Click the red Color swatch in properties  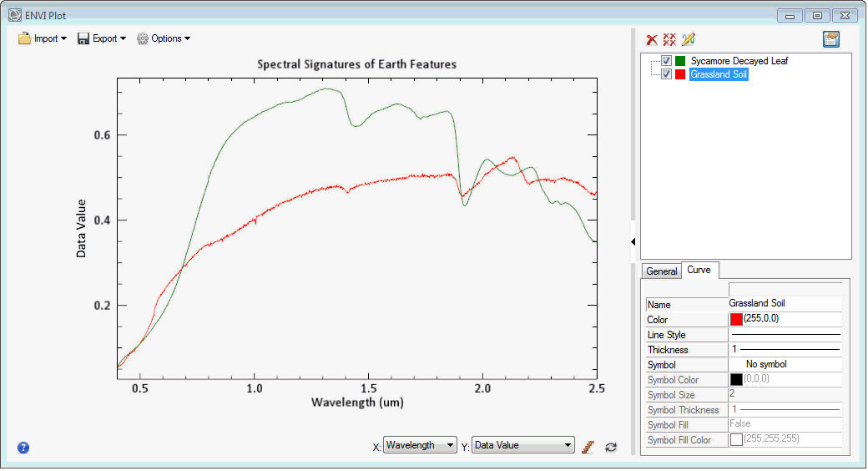pyautogui.click(x=736, y=320)
